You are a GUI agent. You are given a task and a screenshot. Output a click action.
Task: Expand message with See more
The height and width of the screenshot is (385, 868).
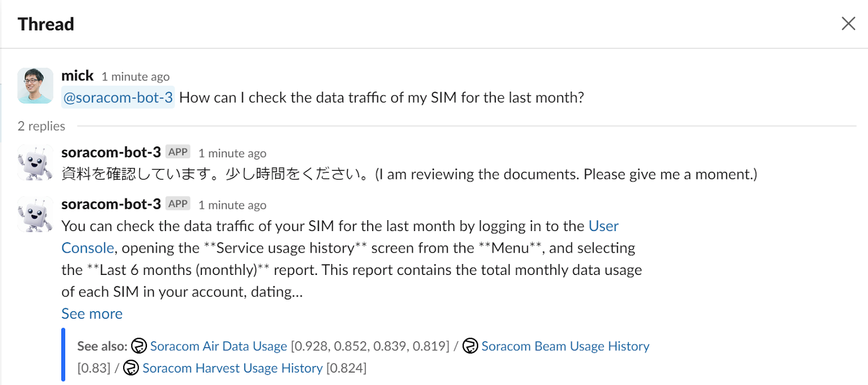92,314
